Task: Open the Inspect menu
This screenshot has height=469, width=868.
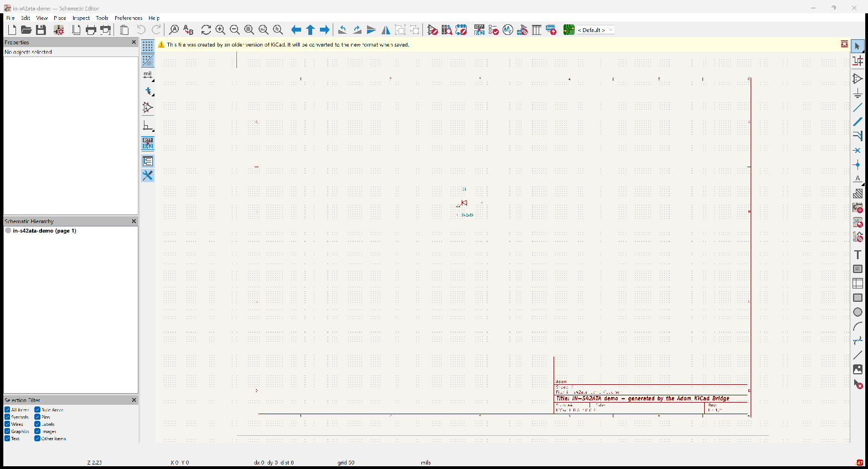Action: pos(81,18)
